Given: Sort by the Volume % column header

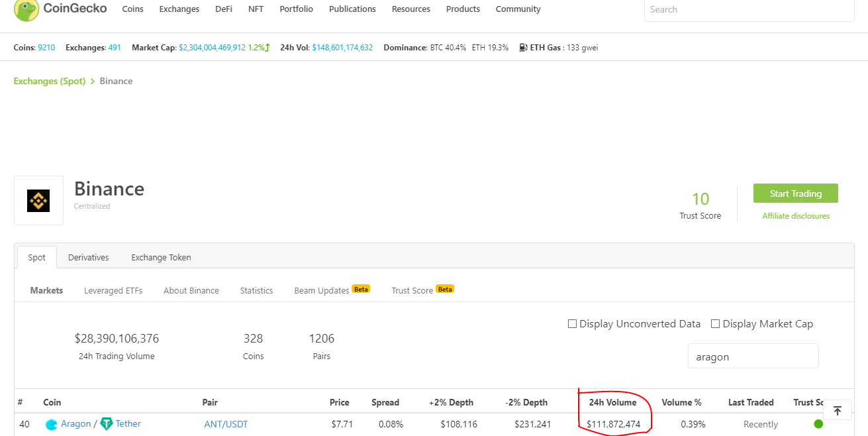Looking at the screenshot, I should 681,402.
